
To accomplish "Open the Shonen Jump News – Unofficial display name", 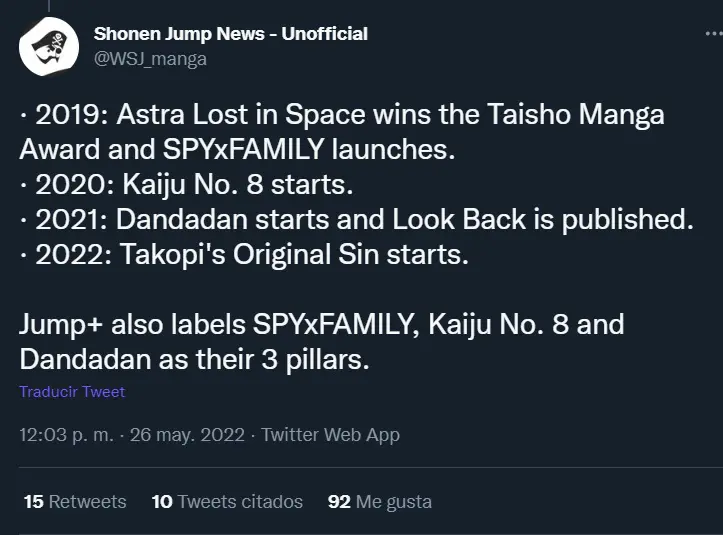I will (x=231, y=34).
